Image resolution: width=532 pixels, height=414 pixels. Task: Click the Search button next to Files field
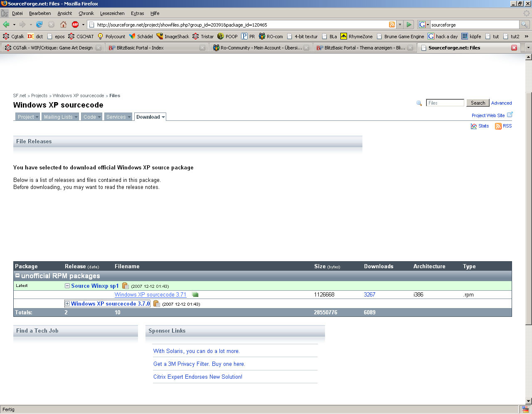pos(478,103)
